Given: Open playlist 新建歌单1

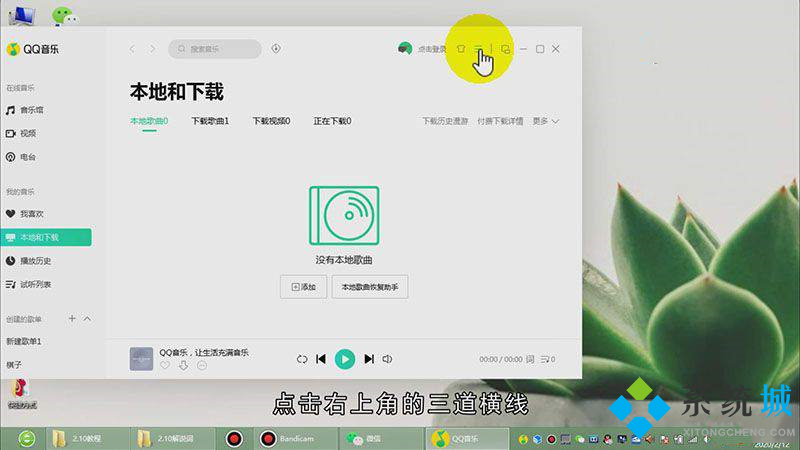Looking at the screenshot, I should pyautogui.click(x=24, y=341).
